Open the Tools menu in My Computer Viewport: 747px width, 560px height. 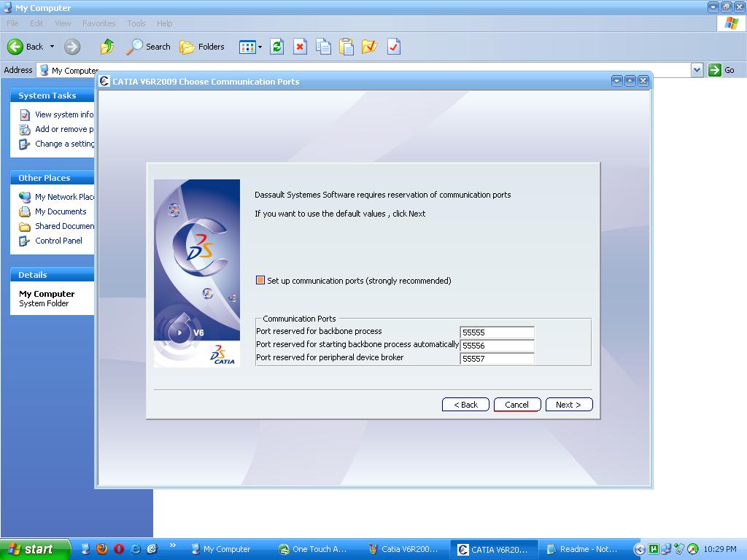pyautogui.click(x=136, y=23)
